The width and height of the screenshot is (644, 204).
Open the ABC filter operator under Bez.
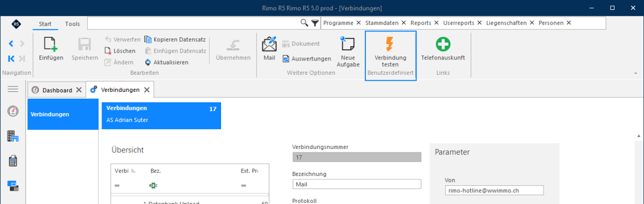click(x=153, y=186)
